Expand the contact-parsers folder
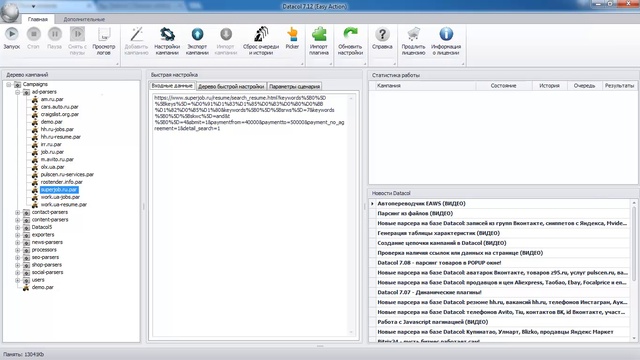This screenshot has height=360, width=640. click(18, 212)
